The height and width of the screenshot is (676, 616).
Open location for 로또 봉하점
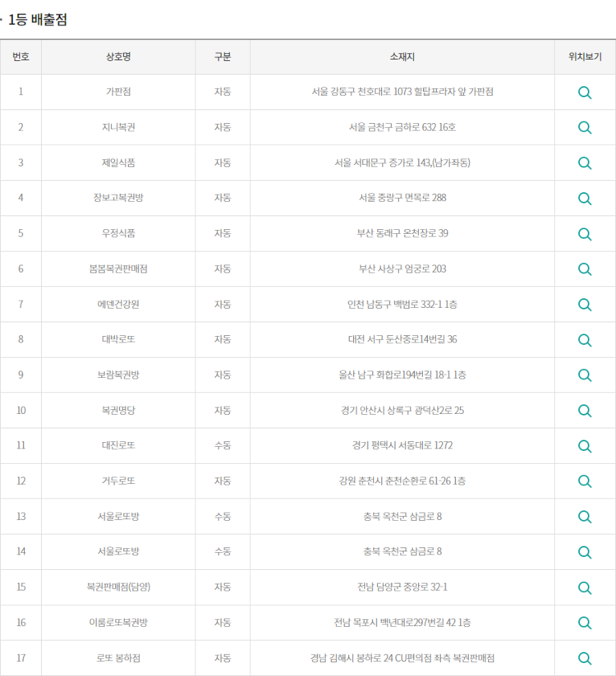click(585, 658)
